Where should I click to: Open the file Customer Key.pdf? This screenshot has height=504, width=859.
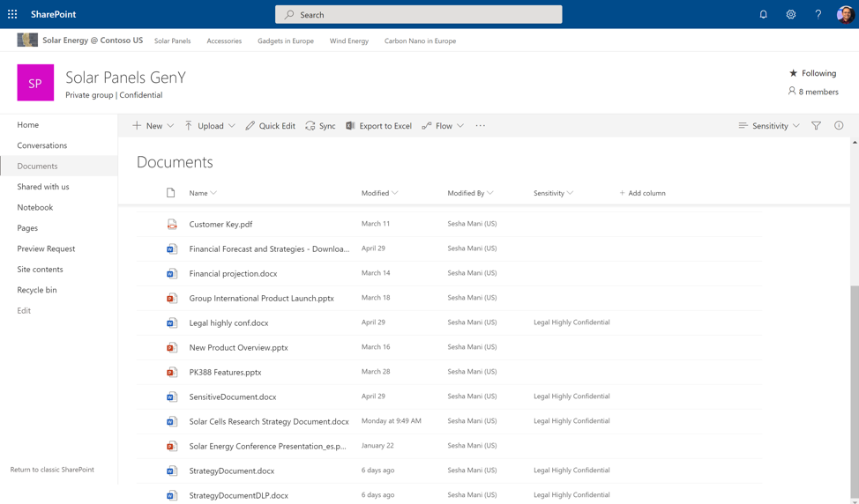point(220,224)
